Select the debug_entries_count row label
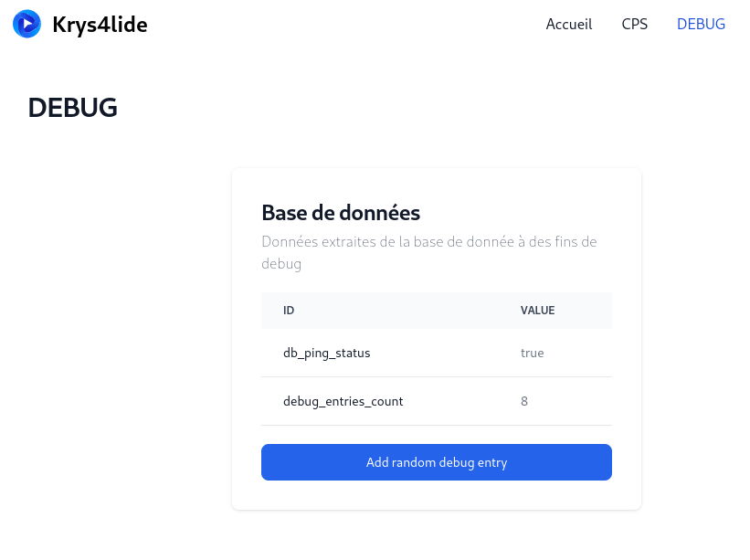 click(x=343, y=401)
